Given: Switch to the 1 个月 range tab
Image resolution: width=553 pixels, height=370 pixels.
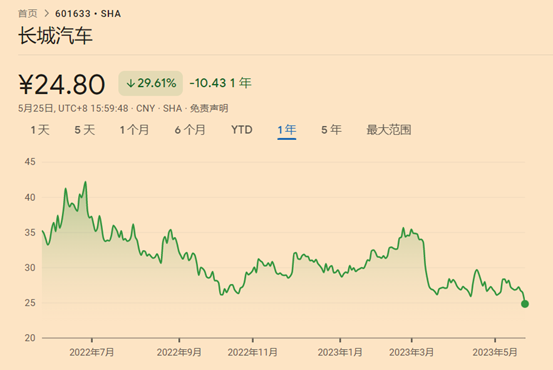Looking at the screenshot, I should point(134,130).
